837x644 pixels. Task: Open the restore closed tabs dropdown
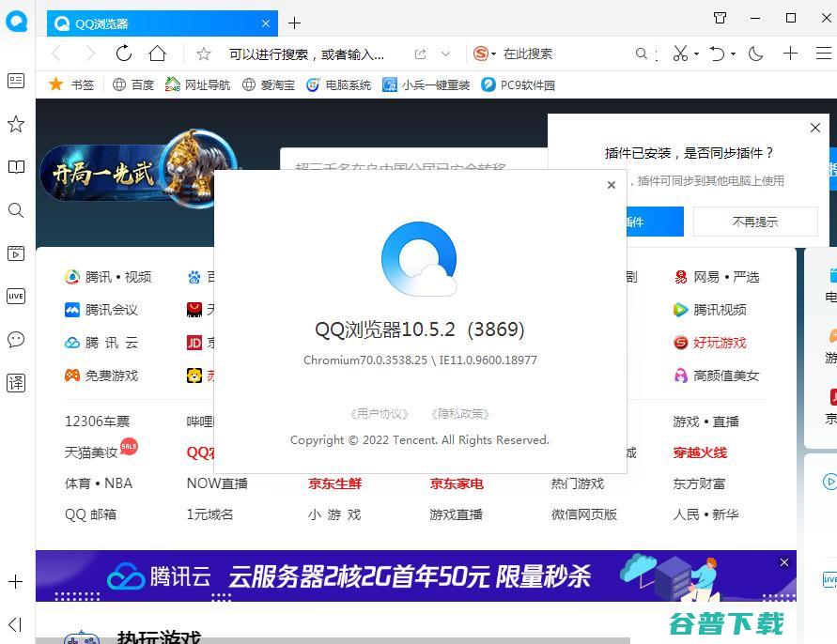tap(733, 54)
